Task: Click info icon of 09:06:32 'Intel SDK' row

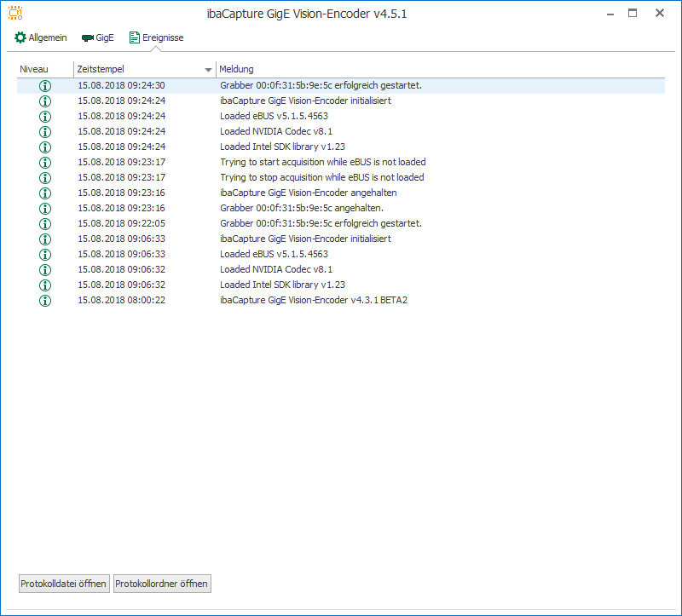Action: tap(45, 285)
